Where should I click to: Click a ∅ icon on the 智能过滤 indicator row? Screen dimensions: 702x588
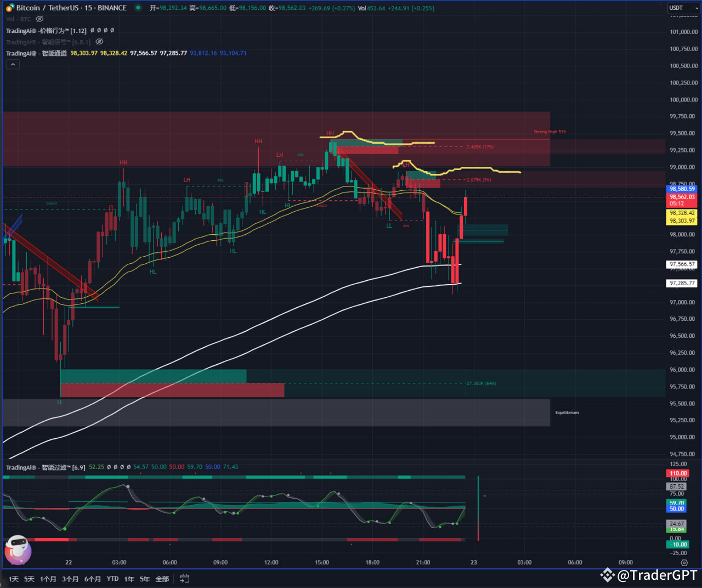(x=109, y=467)
